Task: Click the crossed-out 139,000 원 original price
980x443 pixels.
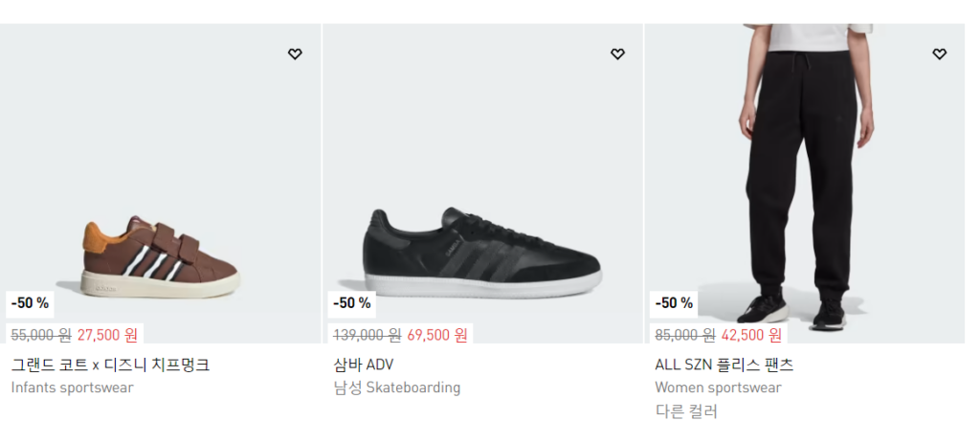Action: pos(367,335)
